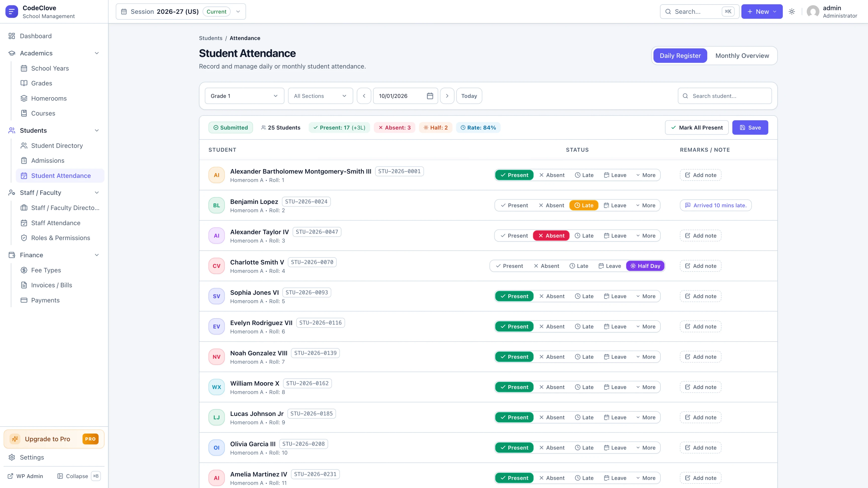Add note for Evelyn Rodriguez VII
The width and height of the screenshot is (868, 488).
(x=700, y=327)
